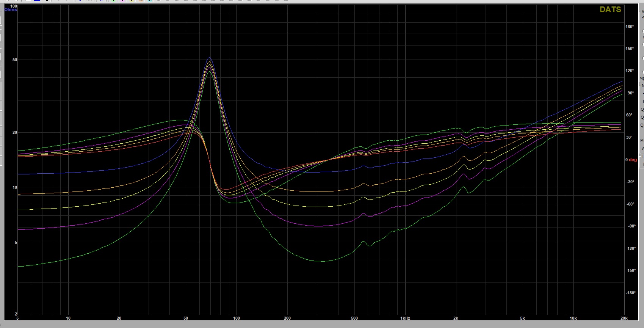Click the -180° phase axis label
Image resolution: width=644 pixels, height=328 pixels.
click(631, 293)
